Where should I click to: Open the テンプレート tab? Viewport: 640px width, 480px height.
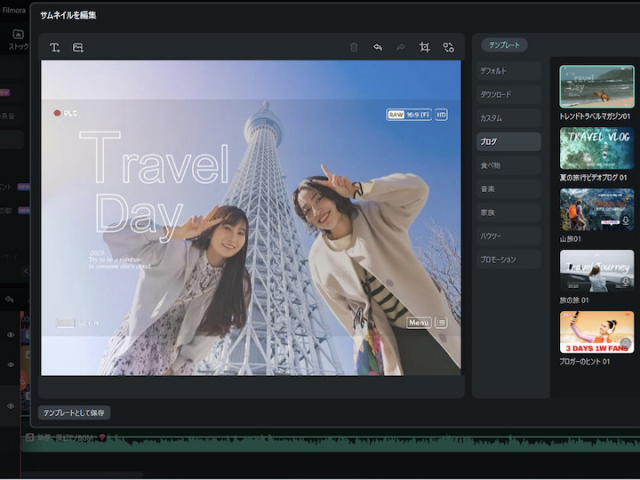(504, 45)
